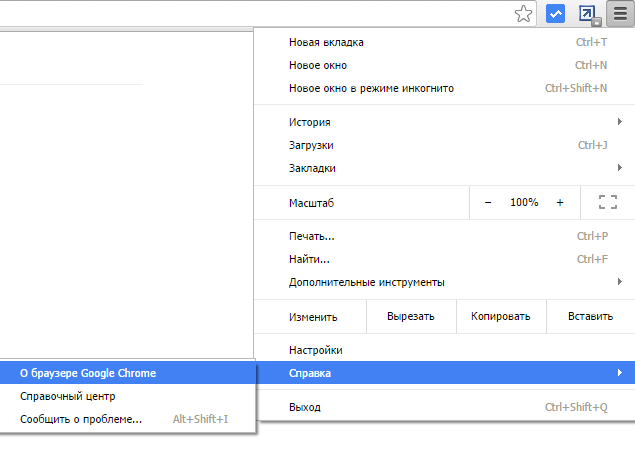Expand the История submenu
Screen dimensions: 635x474
coord(444,122)
